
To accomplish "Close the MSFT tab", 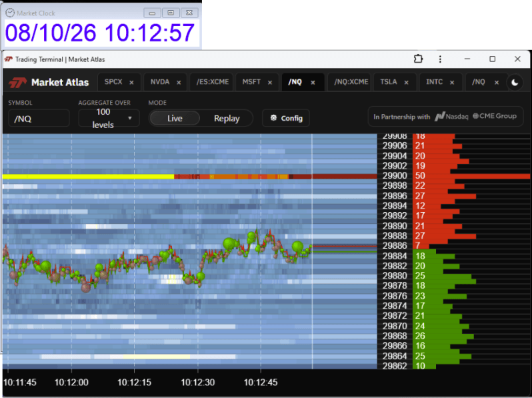I will point(270,83).
